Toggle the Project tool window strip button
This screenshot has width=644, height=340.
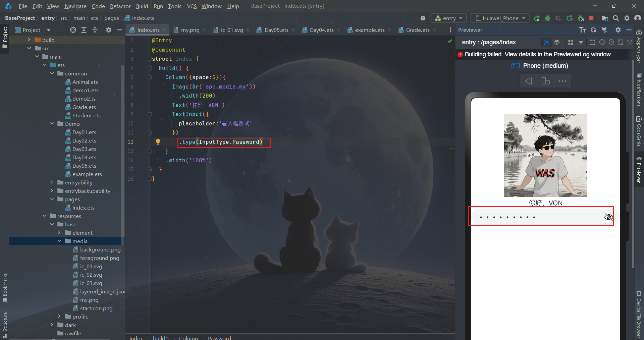5,38
